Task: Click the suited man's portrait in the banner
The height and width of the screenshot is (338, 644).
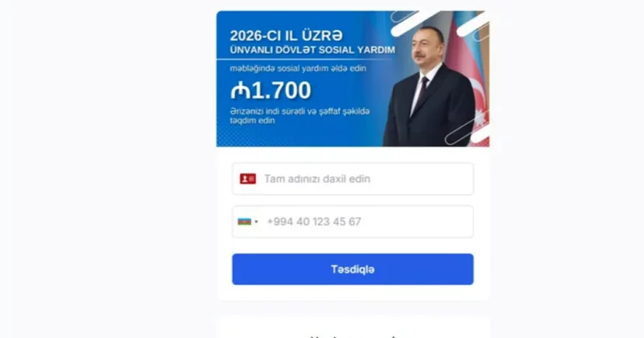Action: (429, 86)
